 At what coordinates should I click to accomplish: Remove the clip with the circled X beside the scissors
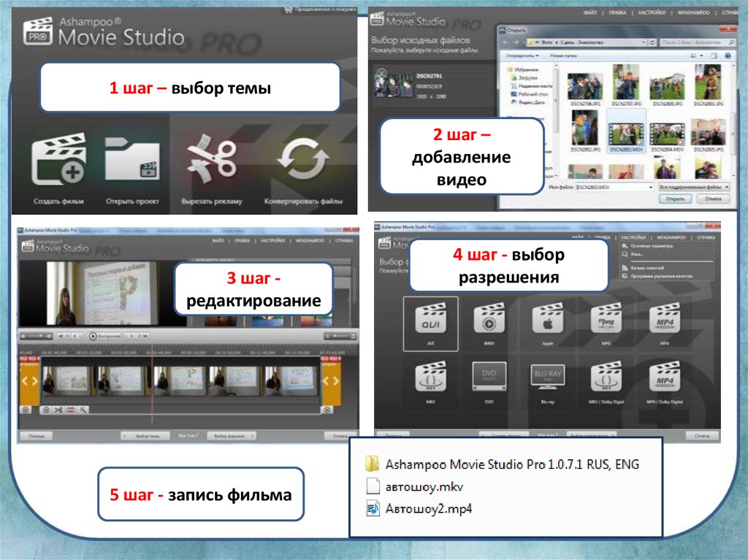(x=46, y=410)
